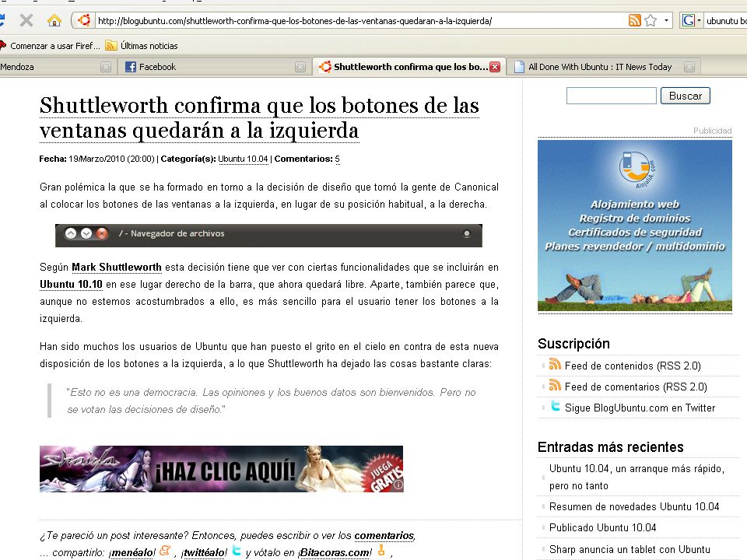This screenshot has height=560, width=747.
Task: Click the 'Publicidad' label
Action: [712, 131]
